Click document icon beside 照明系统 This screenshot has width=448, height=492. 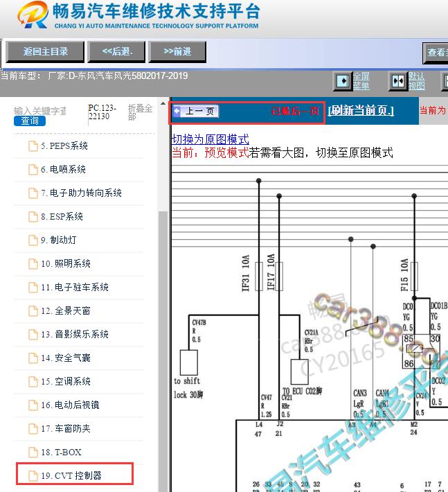33,263
